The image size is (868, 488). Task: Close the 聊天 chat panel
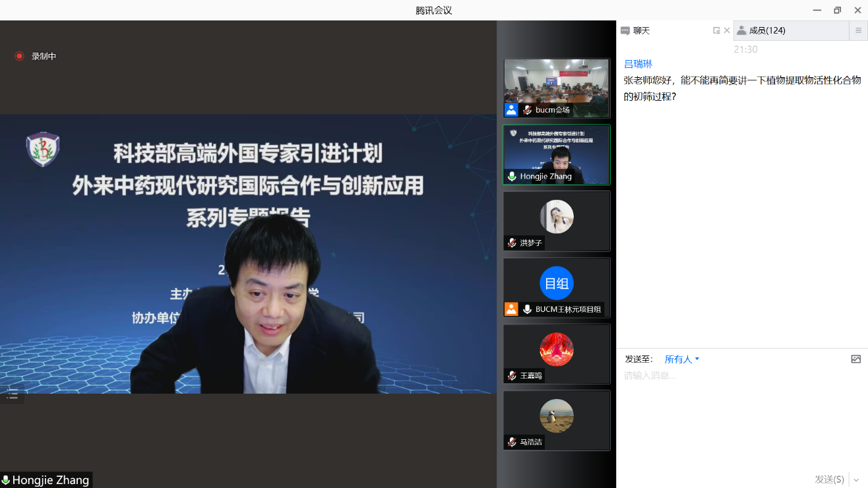(727, 30)
